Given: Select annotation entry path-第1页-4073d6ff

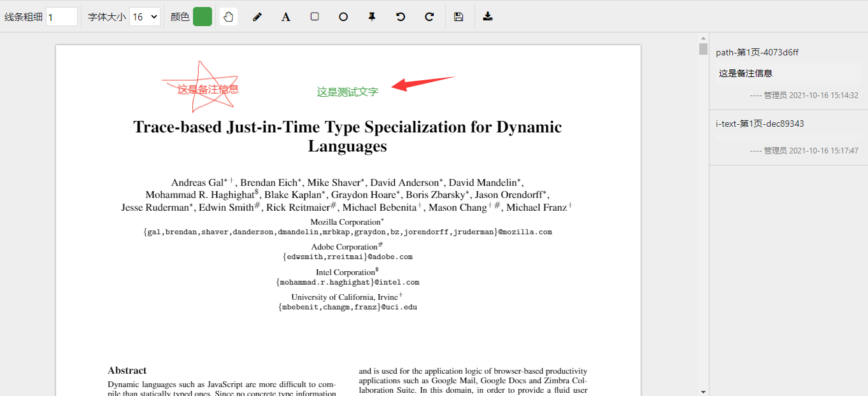Looking at the screenshot, I should [x=757, y=52].
